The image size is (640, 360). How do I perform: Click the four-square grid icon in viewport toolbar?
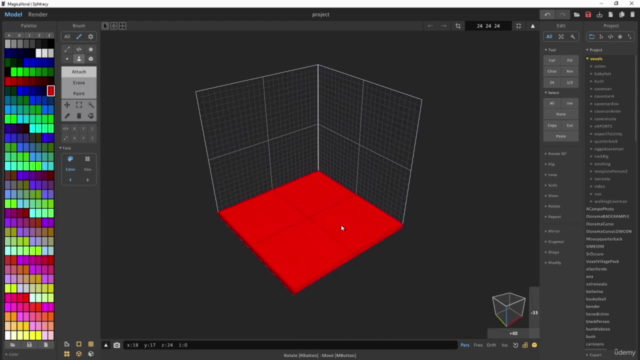122,26
